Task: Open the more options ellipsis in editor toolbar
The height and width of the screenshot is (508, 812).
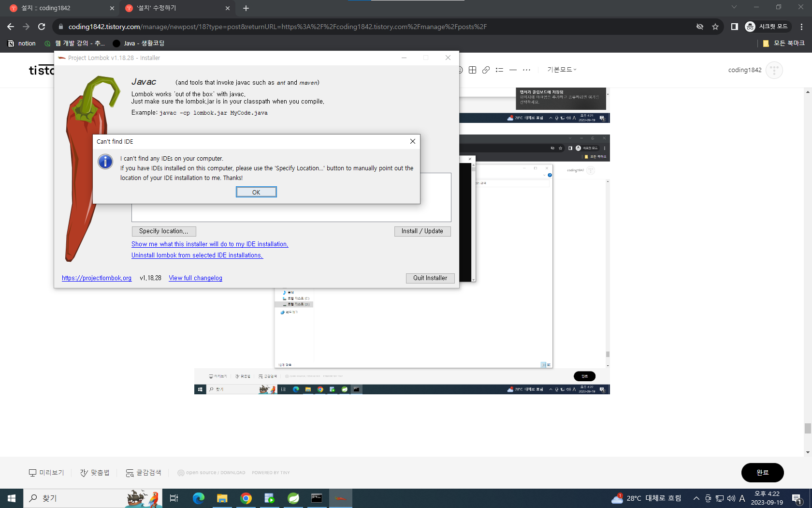Action: 527,70
